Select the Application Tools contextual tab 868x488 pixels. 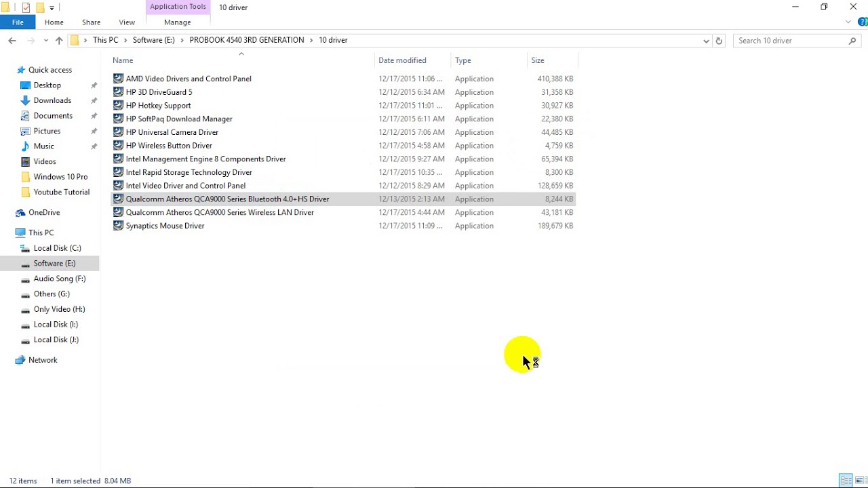[178, 7]
